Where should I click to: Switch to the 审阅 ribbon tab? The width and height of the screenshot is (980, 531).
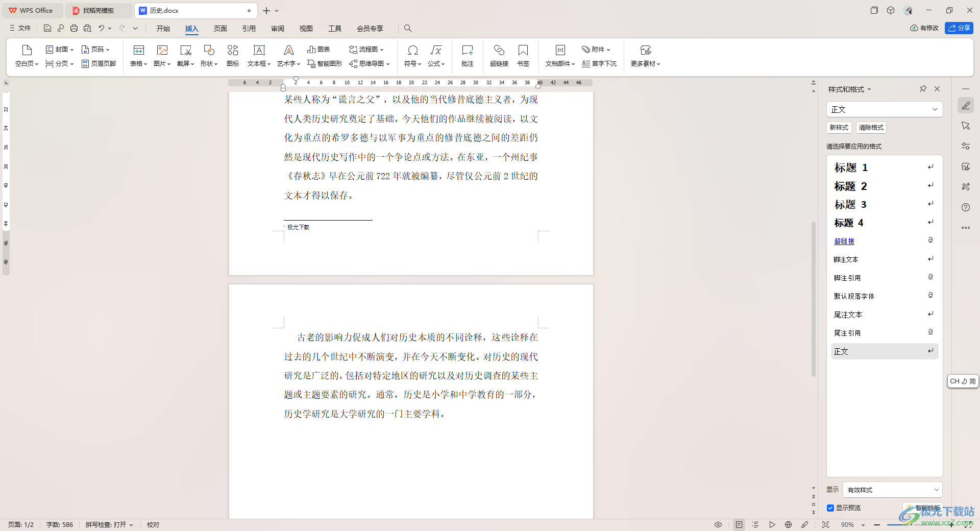click(278, 29)
